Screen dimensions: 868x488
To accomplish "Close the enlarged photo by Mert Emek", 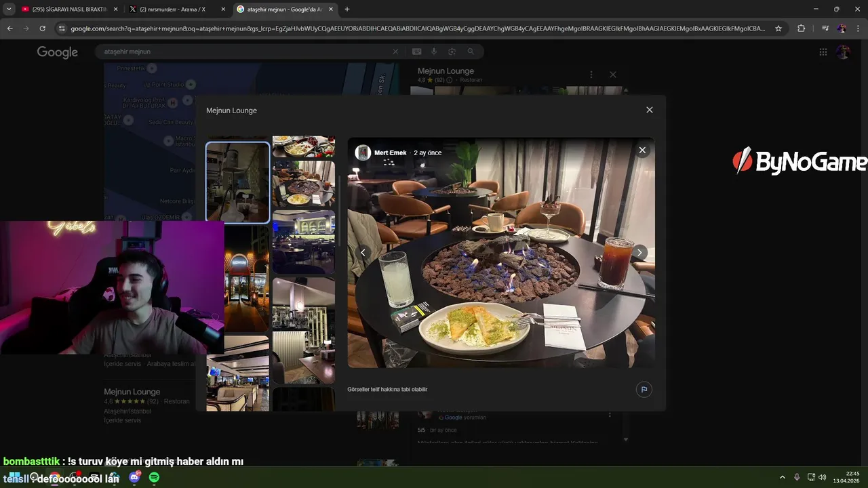I will (x=642, y=150).
